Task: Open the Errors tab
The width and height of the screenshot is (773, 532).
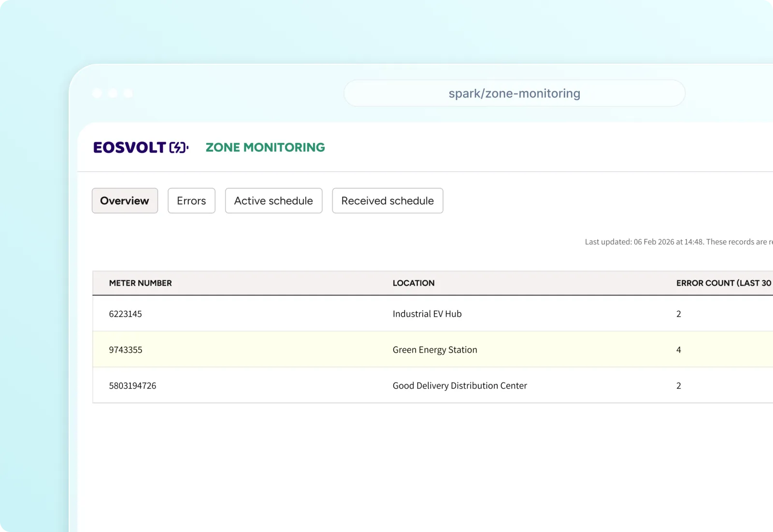Action: pyautogui.click(x=191, y=201)
